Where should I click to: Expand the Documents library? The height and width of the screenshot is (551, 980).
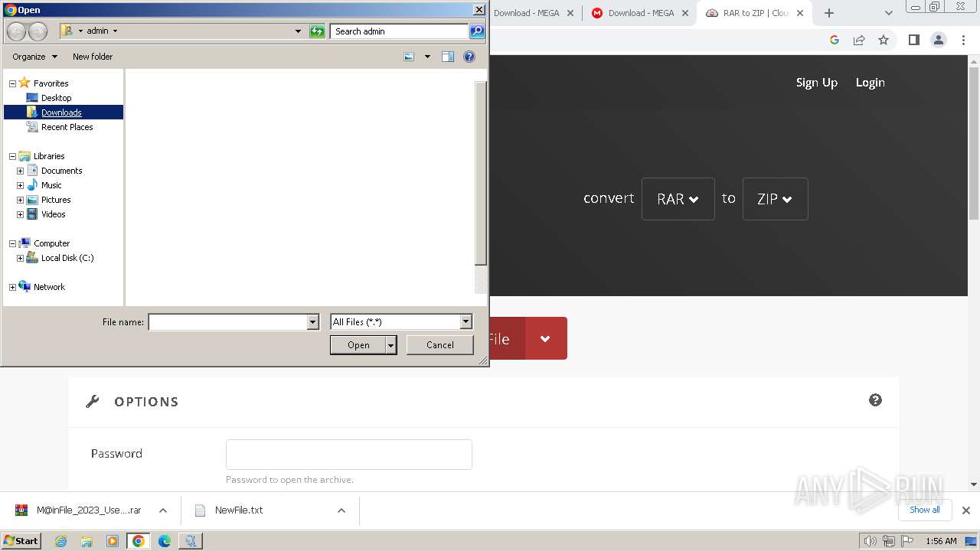pos(20,171)
